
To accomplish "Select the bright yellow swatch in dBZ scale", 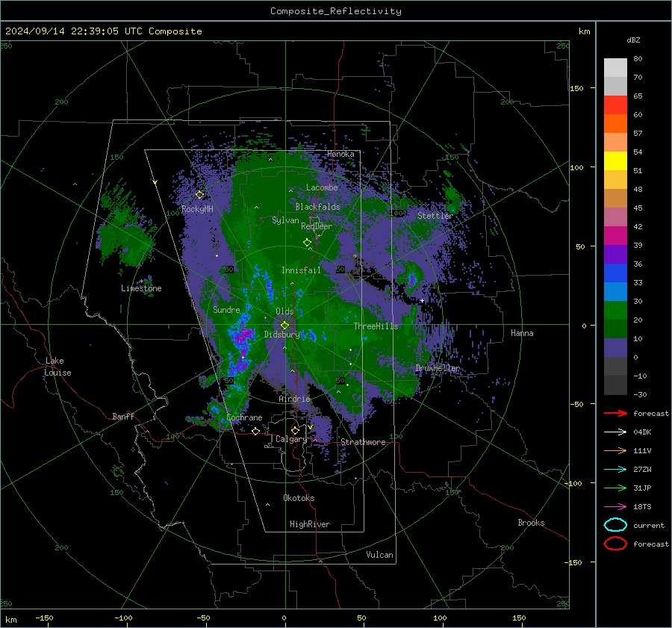I will (x=615, y=161).
